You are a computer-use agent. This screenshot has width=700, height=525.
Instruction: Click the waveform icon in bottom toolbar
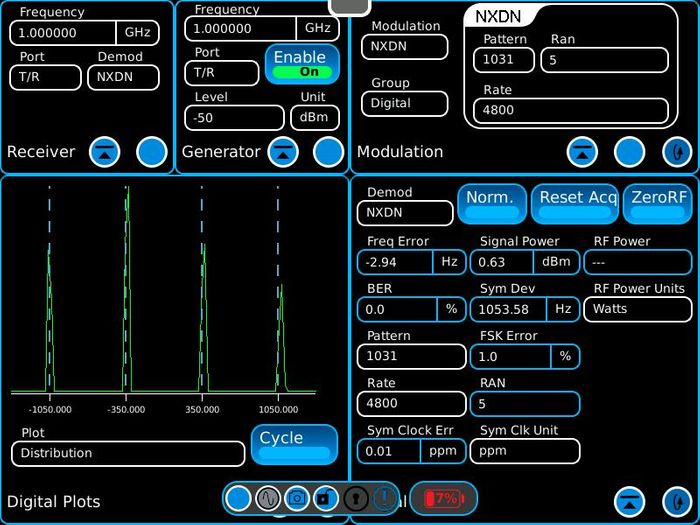tap(267, 497)
